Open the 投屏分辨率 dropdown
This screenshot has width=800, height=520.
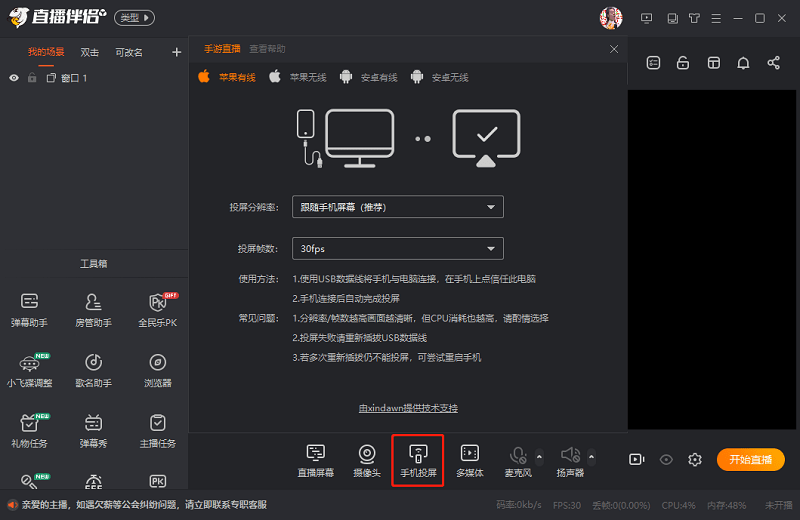pyautogui.click(x=397, y=207)
